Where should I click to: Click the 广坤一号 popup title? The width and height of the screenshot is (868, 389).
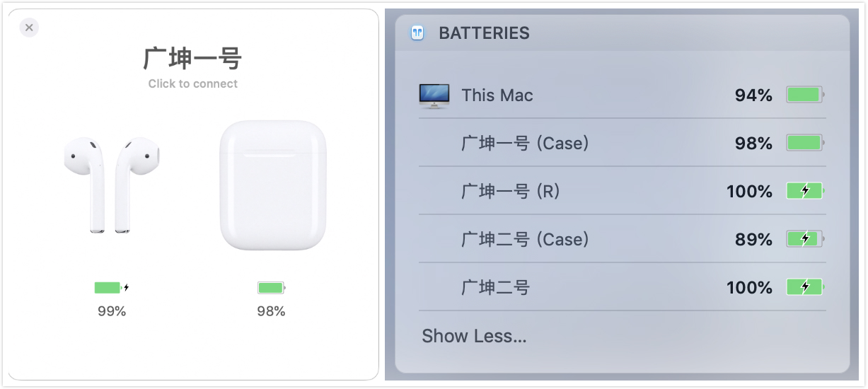192,58
